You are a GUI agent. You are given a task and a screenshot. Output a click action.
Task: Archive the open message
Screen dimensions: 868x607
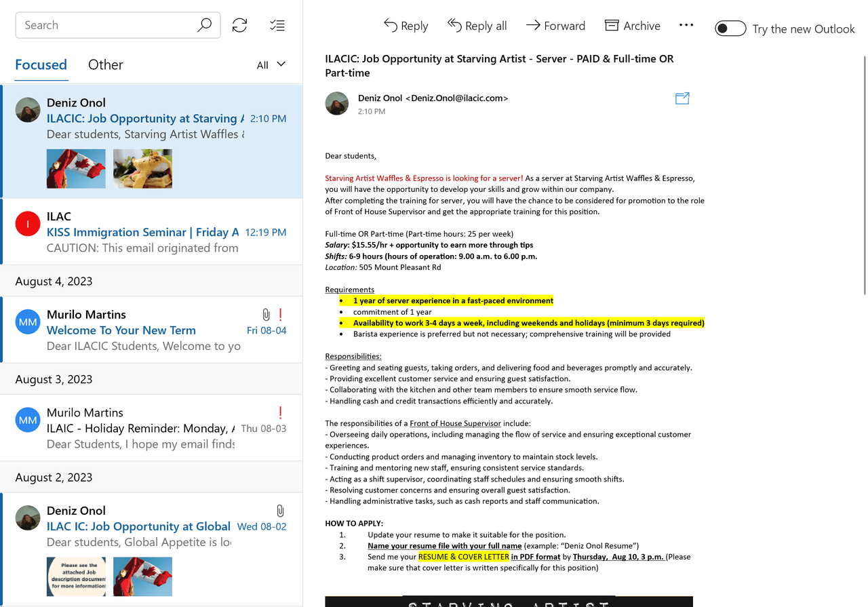tap(632, 26)
